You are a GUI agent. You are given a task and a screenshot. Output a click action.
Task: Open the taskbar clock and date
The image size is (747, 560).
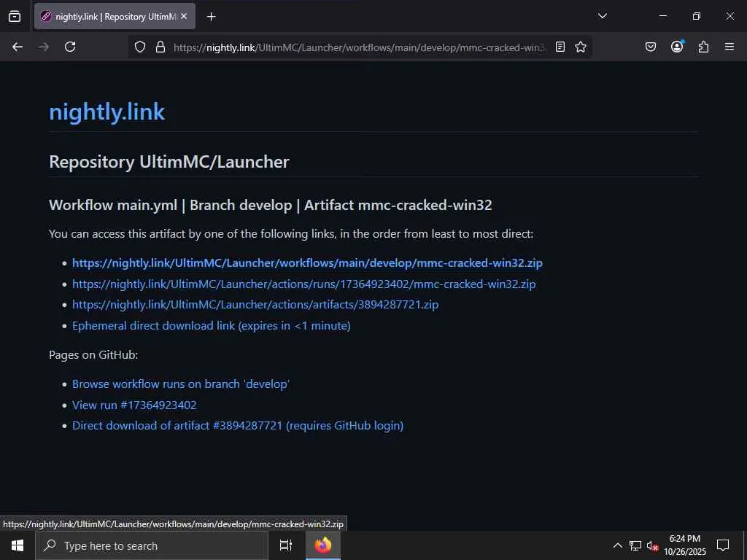pos(685,545)
